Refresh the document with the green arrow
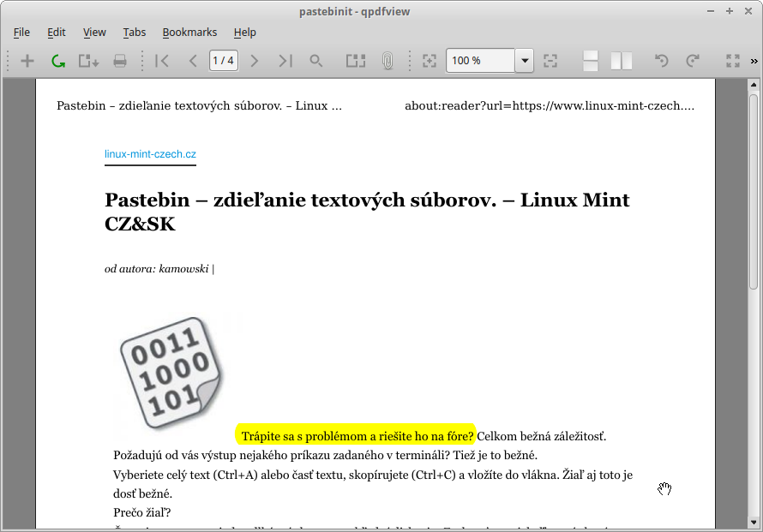 [x=58, y=61]
